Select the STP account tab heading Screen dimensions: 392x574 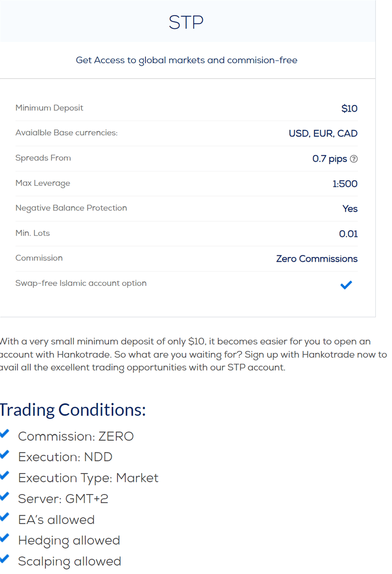[186, 22]
